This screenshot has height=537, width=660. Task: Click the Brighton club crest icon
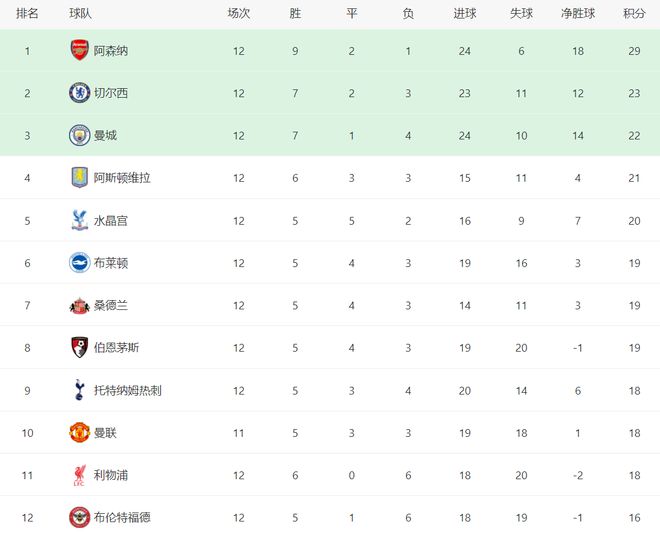tap(79, 262)
